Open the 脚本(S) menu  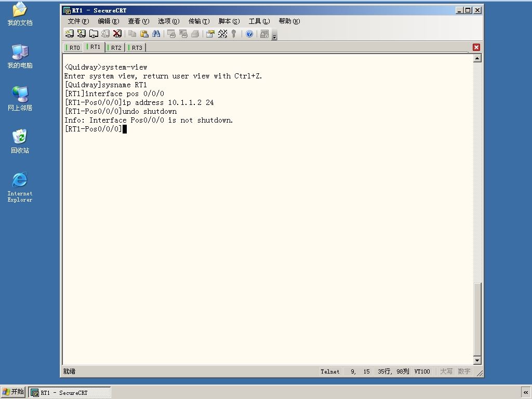coord(229,21)
